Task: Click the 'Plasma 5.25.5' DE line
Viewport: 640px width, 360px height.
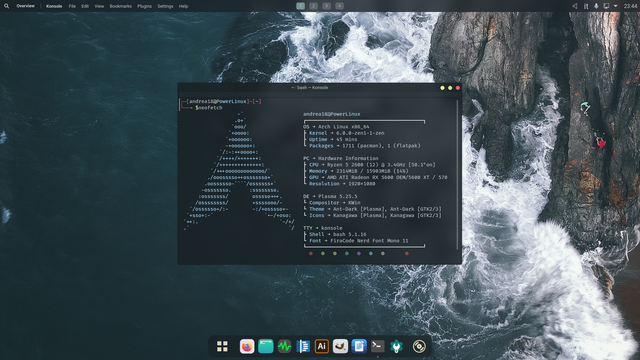Action: (330, 196)
